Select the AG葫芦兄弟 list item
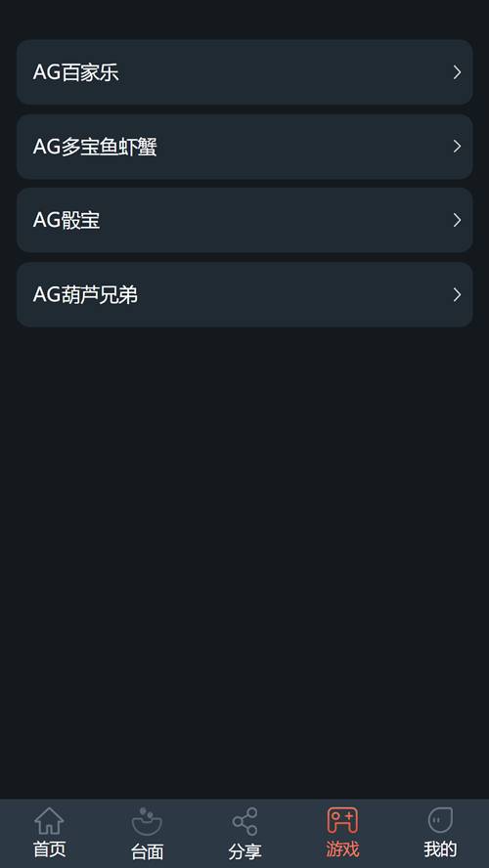This screenshot has height=868, width=489. [x=244, y=294]
